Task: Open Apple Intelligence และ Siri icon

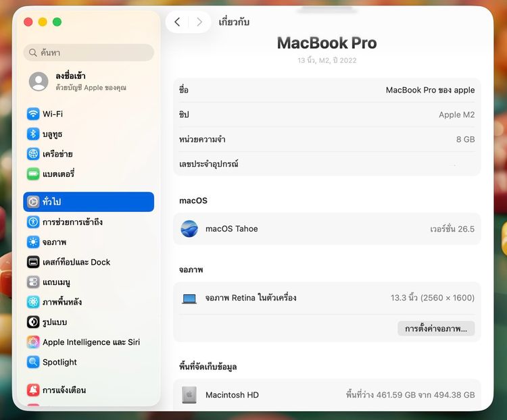Action: (33, 342)
